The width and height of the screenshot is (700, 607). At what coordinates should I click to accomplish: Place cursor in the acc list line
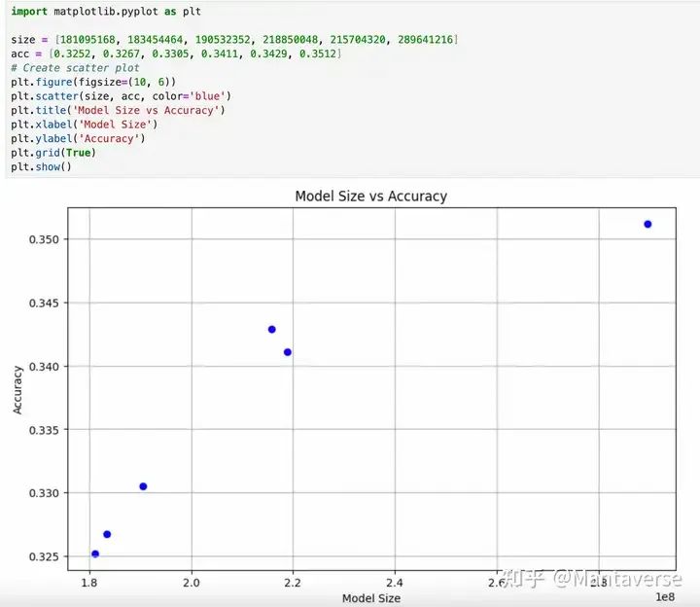pos(176,54)
